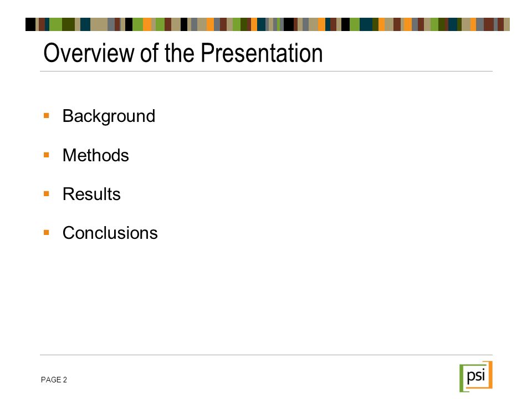Select the orange bullet beside Background

[x=47, y=116]
